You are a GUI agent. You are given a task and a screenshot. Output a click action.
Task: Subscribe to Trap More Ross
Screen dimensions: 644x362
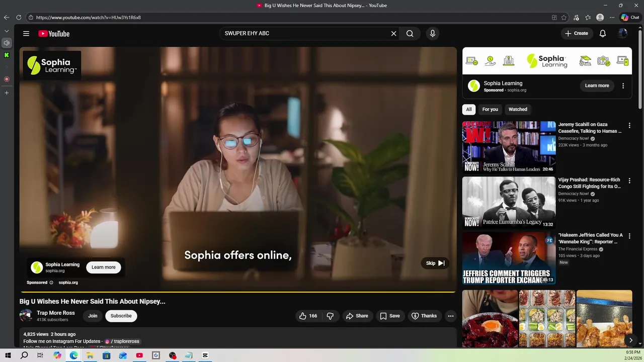point(121,316)
